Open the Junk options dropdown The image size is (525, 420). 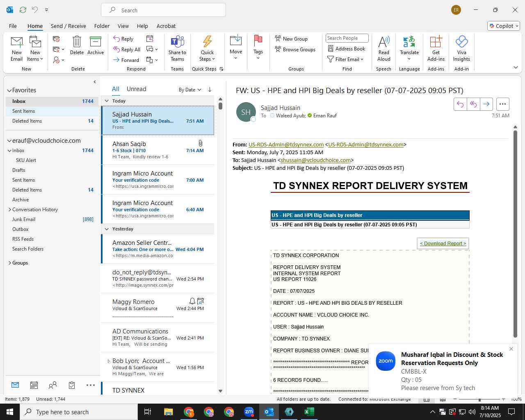[59, 60]
